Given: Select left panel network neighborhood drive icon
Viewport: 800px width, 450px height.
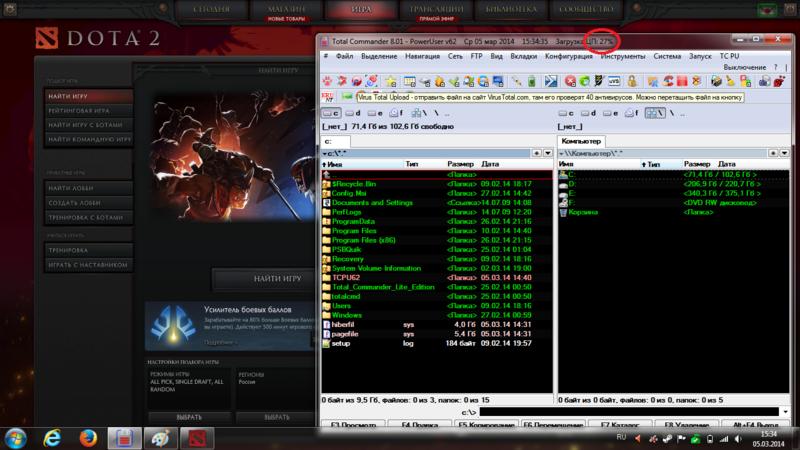Looking at the screenshot, I should tap(419, 113).
